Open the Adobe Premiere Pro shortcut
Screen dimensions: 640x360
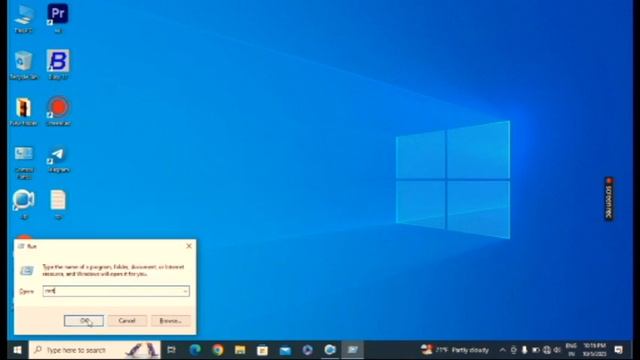click(58, 18)
